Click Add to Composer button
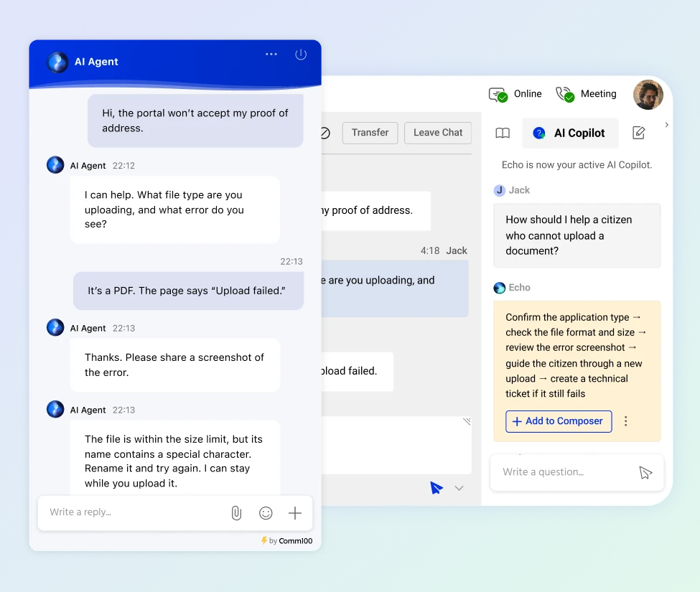The width and height of the screenshot is (700, 592). pos(559,421)
